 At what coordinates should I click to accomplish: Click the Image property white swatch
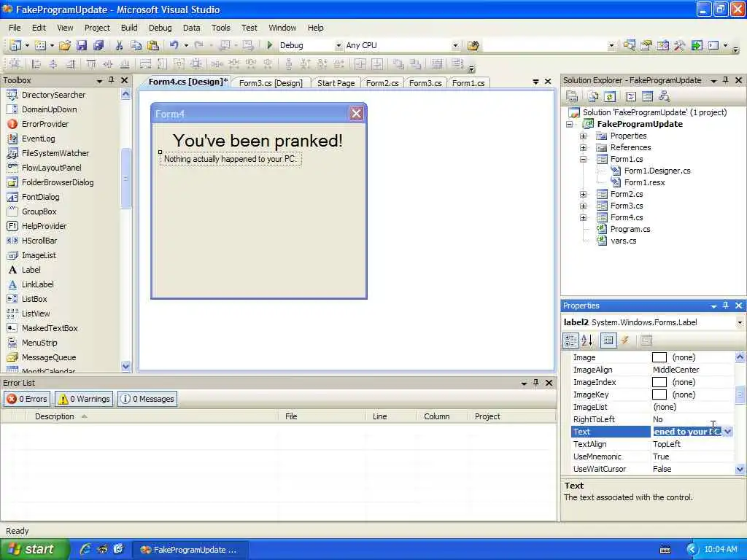click(659, 357)
